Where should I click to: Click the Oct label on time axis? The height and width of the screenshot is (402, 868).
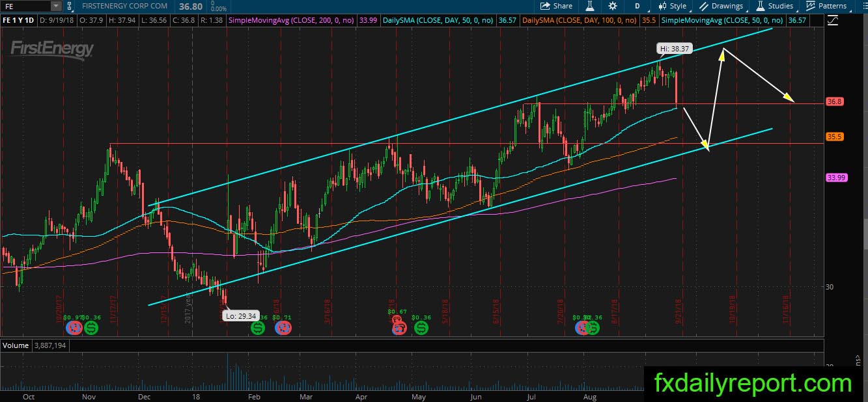28,395
